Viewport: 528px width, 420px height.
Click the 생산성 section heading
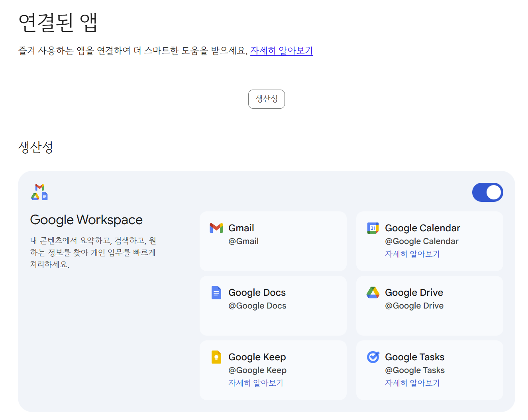[35, 147]
